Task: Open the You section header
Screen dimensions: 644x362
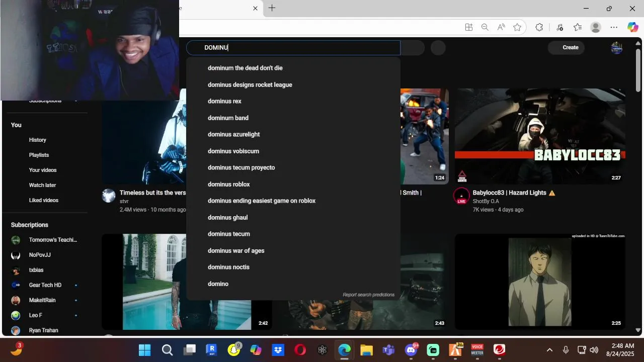Action: [16, 125]
